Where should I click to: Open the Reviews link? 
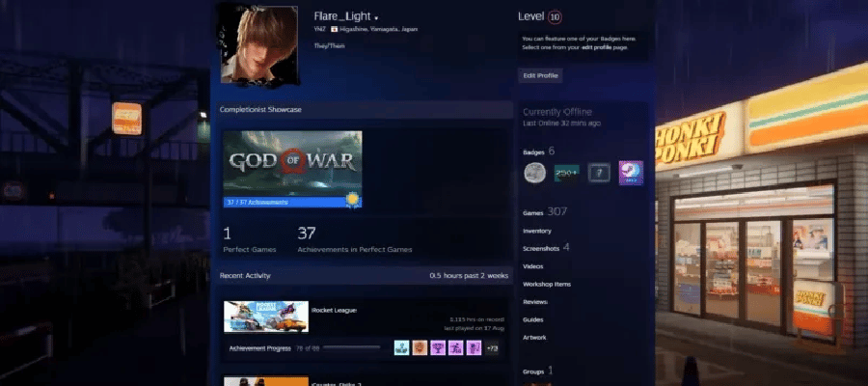[x=534, y=302]
